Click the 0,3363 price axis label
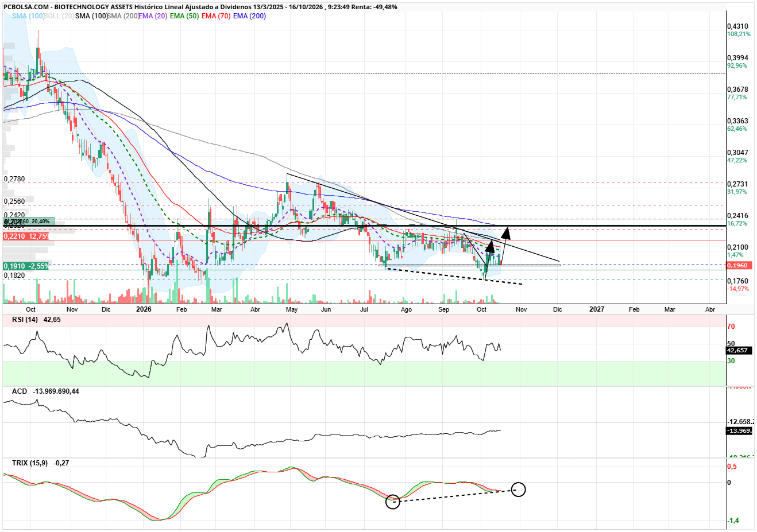This screenshot has height=532, width=757. click(737, 121)
